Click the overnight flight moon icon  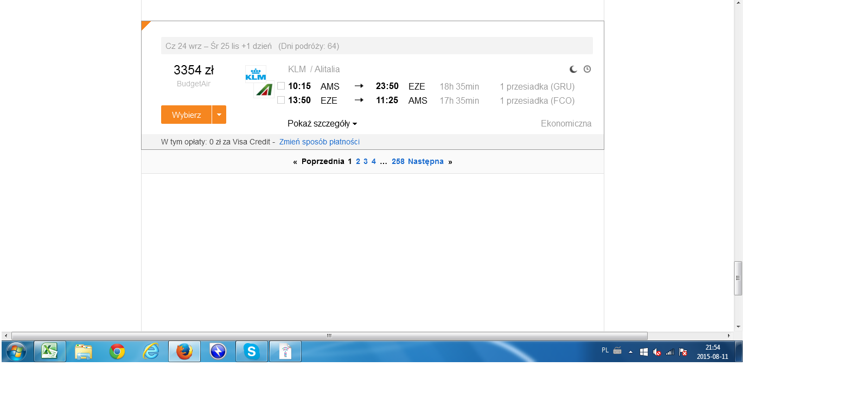[x=573, y=69]
